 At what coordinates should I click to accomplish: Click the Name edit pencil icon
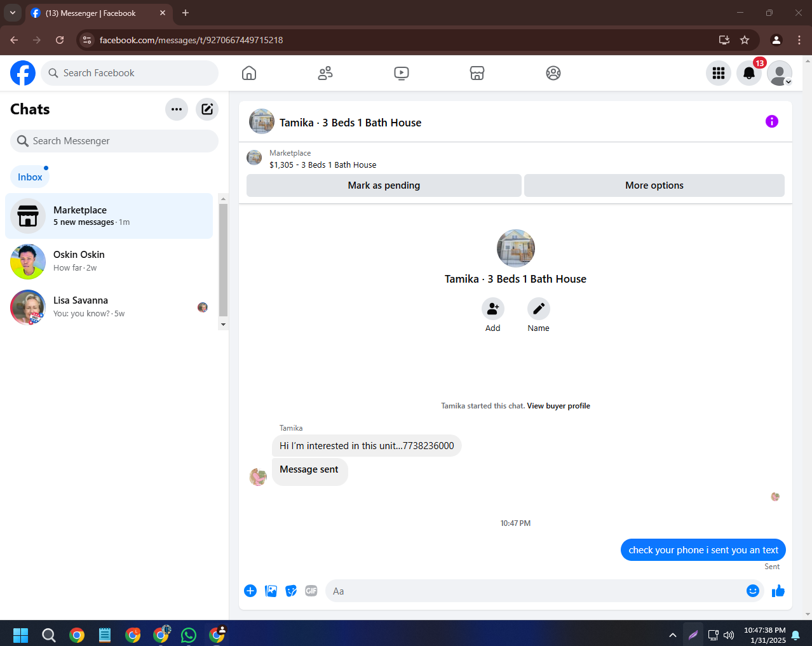point(539,309)
